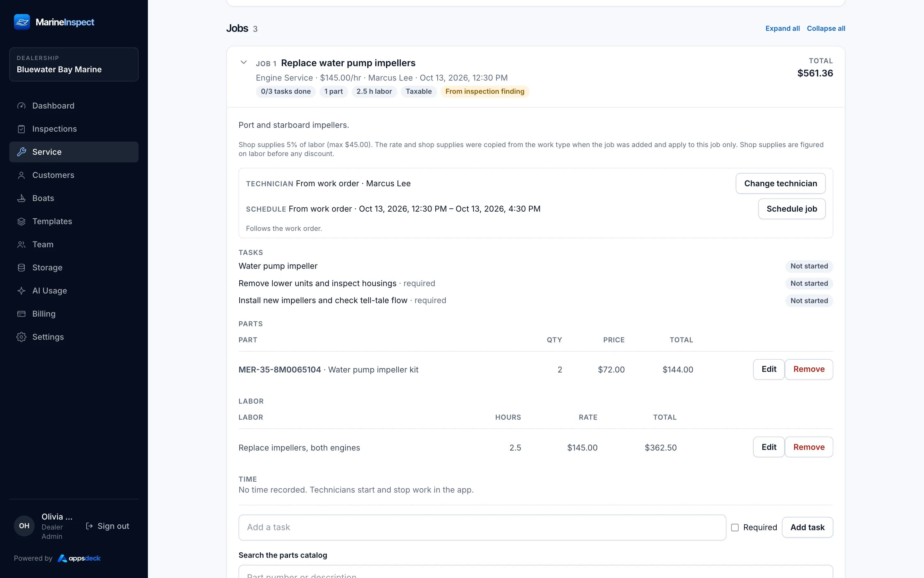Click the OH user avatar
Image resolution: width=924 pixels, height=578 pixels.
tap(24, 526)
